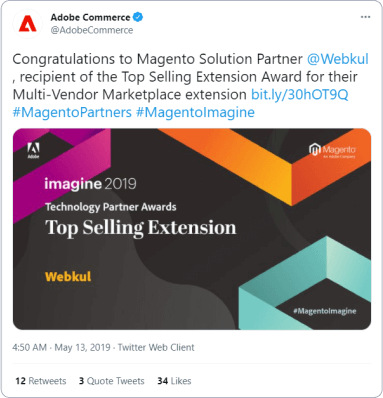
Task: Click the Magento logo in the award image
Action: 332,151
